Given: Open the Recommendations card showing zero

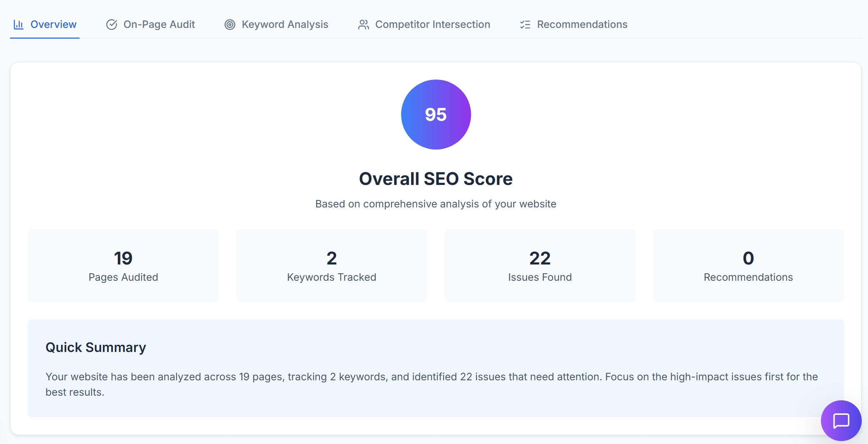Looking at the screenshot, I should coord(748,265).
